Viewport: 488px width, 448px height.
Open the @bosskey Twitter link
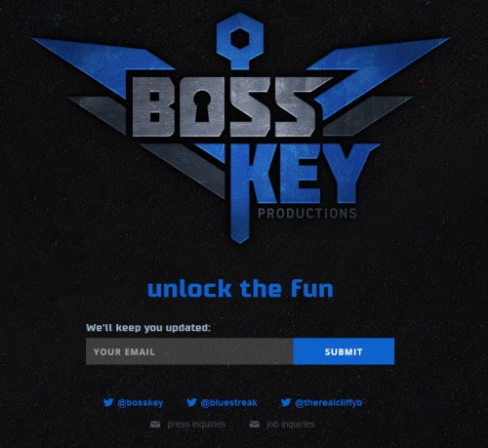140,403
